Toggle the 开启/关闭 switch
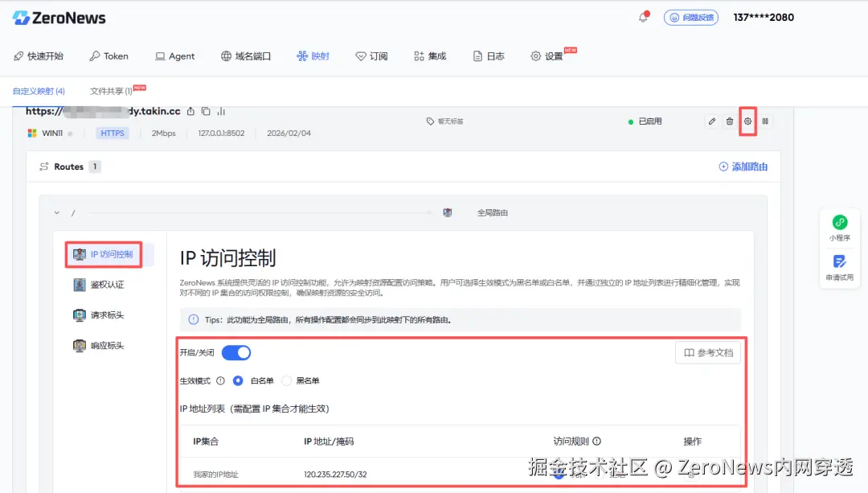 (x=236, y=353)
